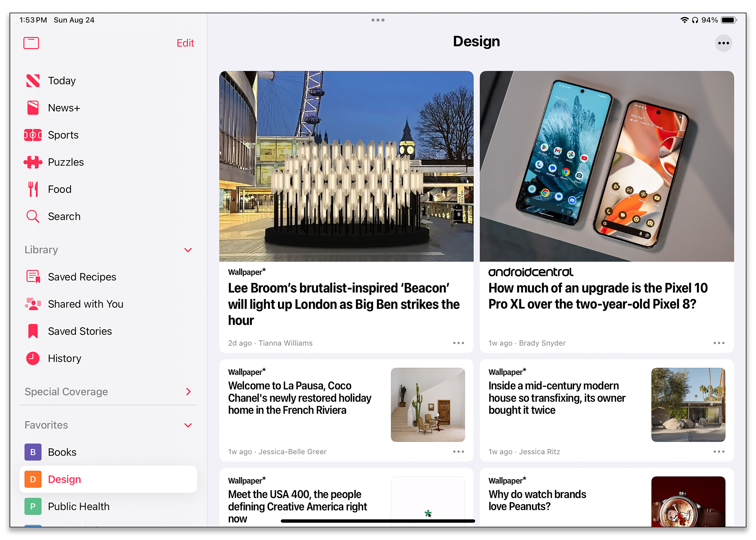Image resolution: width=756 pixels, height=540 pixels.
Task: Open the Sports scoreboard icon
Action: click(33, 135)
